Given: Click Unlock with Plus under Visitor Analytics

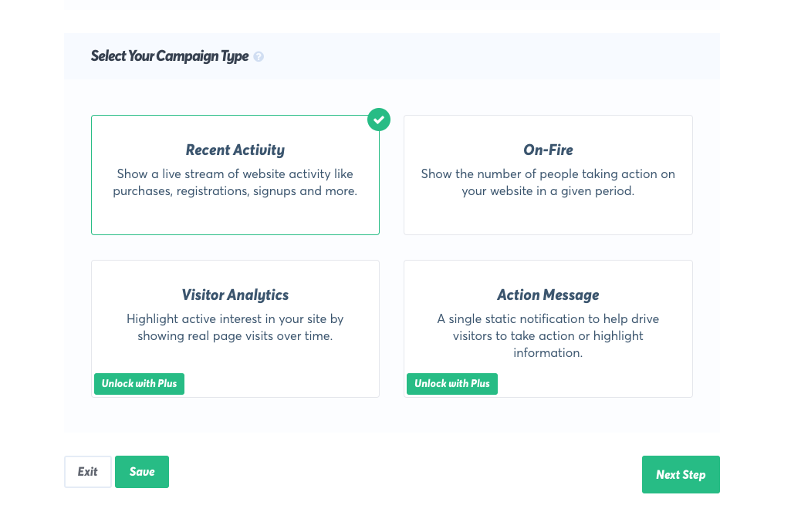Looking at the screenshot, I should click(139, 384).
